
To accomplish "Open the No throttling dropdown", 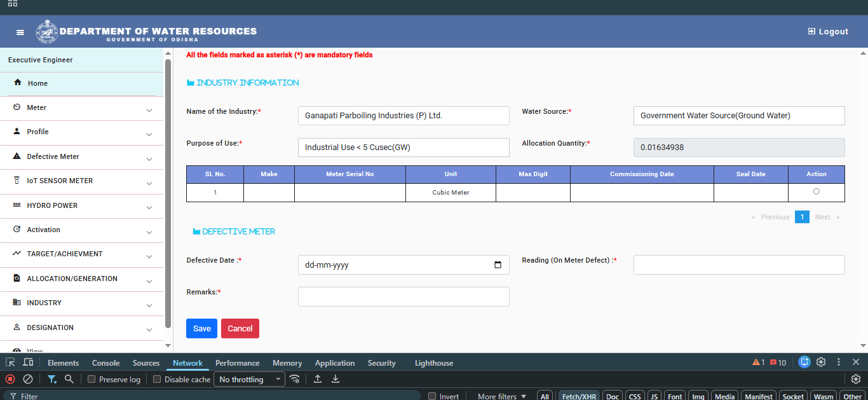I will click(250, 380).
